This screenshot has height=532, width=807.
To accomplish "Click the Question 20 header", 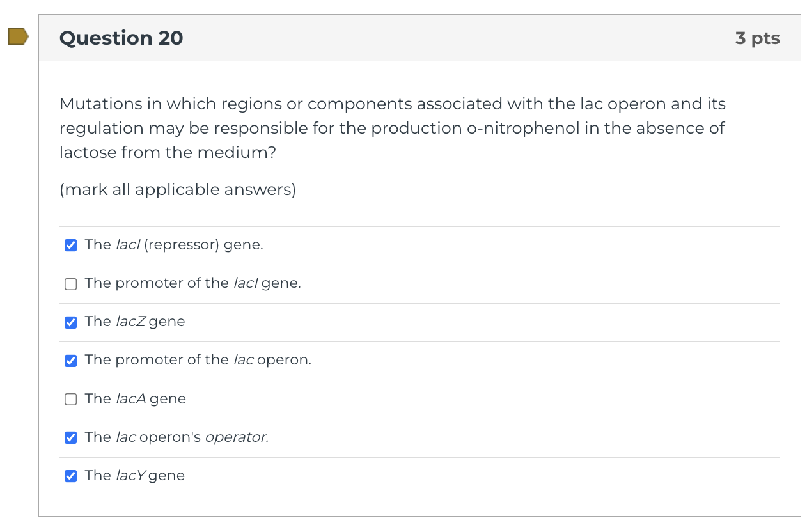I will click(x=121, y=38).
